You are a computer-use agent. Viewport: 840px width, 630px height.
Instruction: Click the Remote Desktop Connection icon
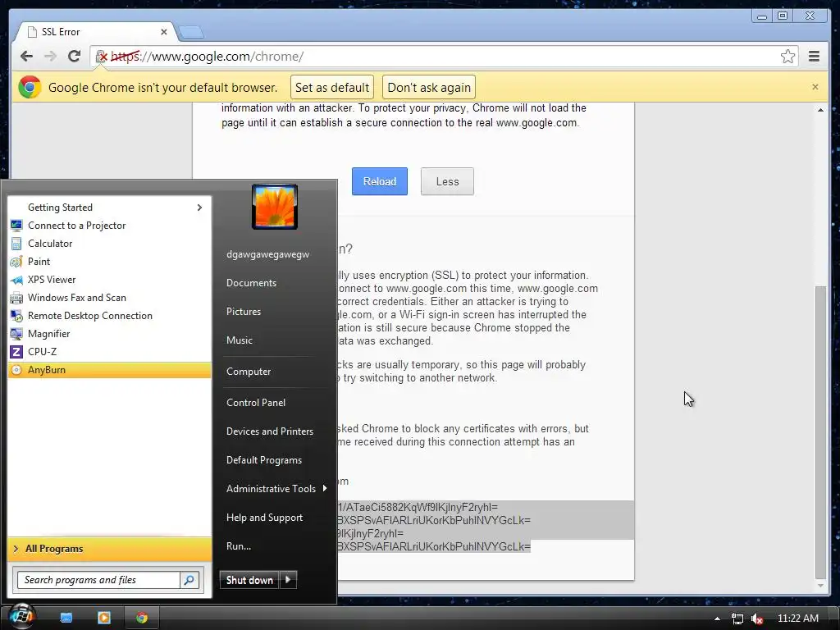16,316
